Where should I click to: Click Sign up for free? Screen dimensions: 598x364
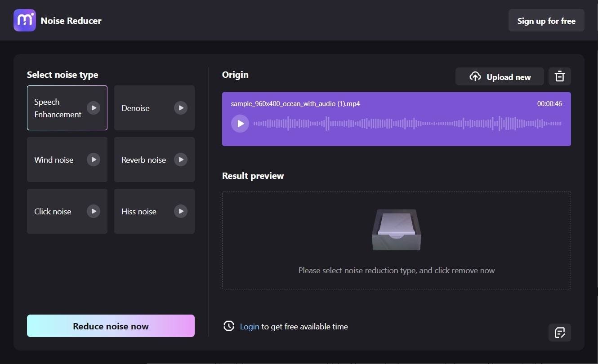pyautogui.click(x=546, y=20)
